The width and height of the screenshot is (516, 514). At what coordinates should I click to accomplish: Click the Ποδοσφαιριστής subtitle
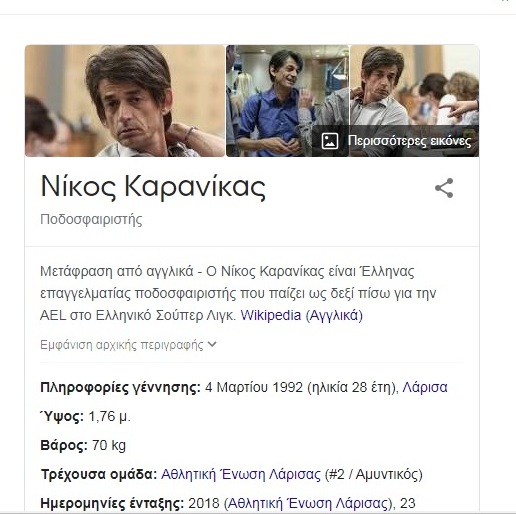pos(91,220)
